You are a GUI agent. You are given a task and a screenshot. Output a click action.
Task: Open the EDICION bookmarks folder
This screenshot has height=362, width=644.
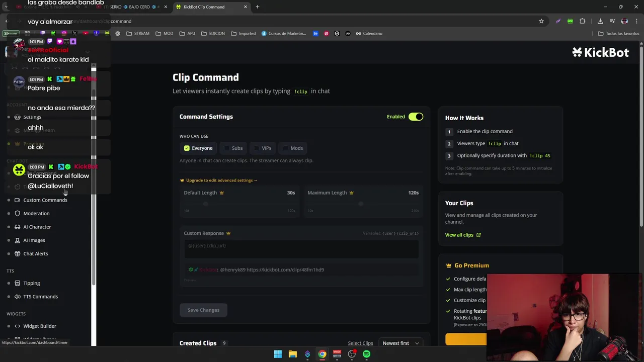[213, 34]
